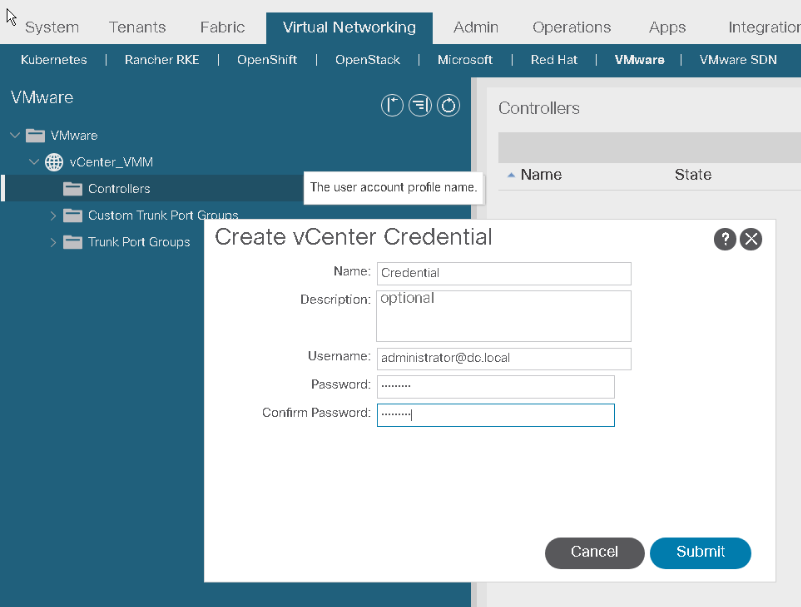
Task: Collapse the VMware root folder
Action: pos(15,135)
